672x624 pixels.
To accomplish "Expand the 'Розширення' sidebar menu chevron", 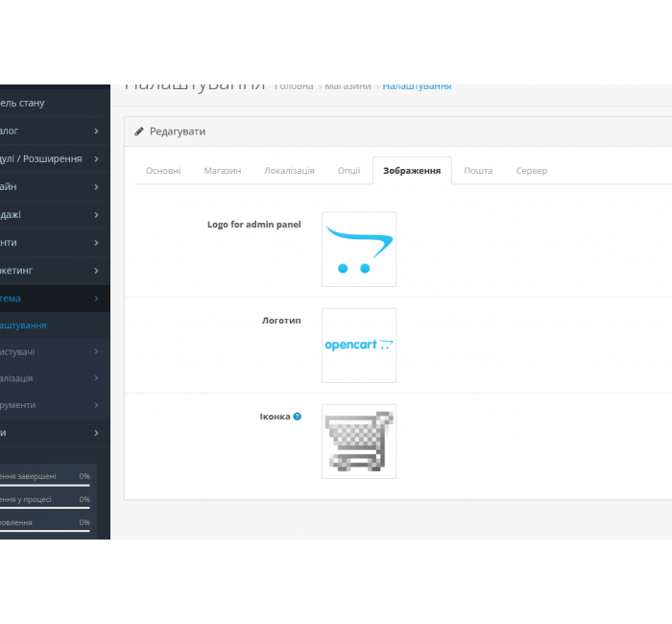I will pos(96,159).
